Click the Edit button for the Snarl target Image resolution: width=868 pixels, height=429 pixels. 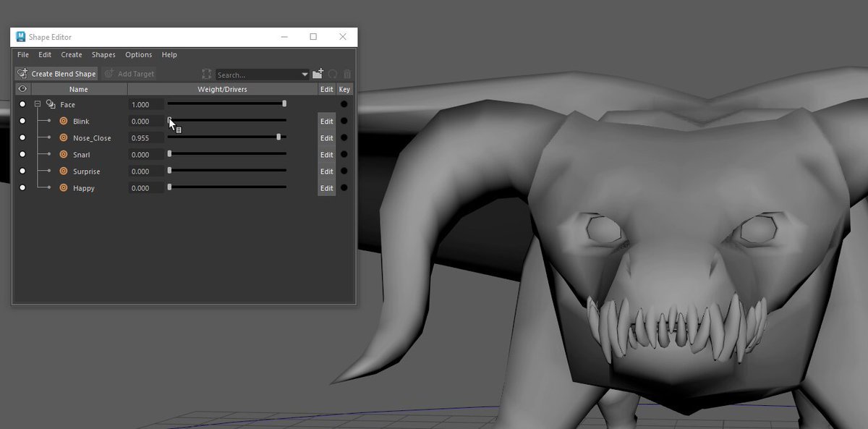pyautogui.click(x=327, y=155)
